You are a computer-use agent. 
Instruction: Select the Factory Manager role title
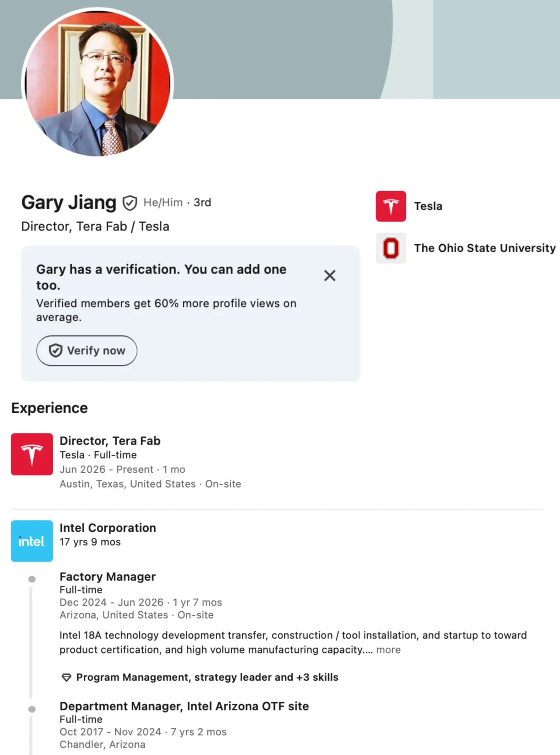click(107, 576)
